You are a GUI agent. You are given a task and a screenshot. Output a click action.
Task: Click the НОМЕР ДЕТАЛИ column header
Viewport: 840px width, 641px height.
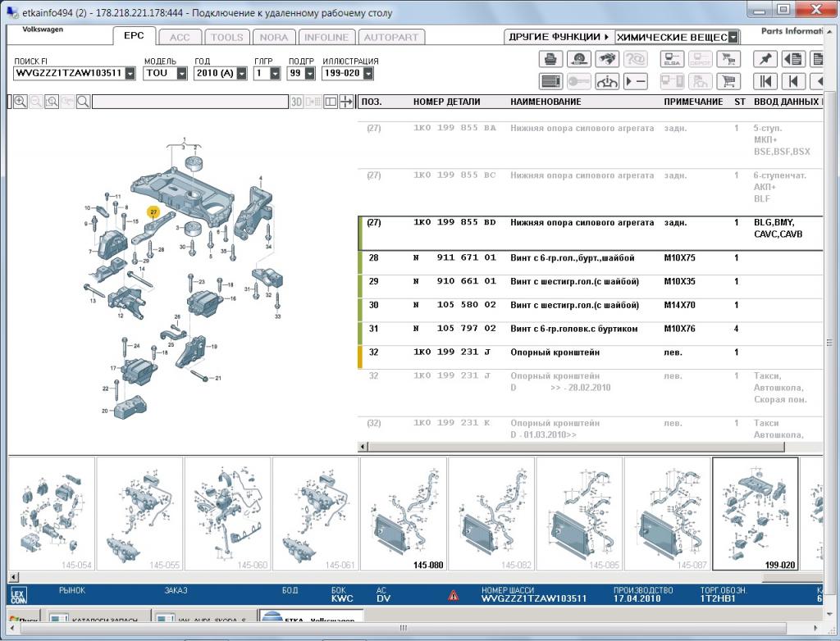click(x=447, y=102)
